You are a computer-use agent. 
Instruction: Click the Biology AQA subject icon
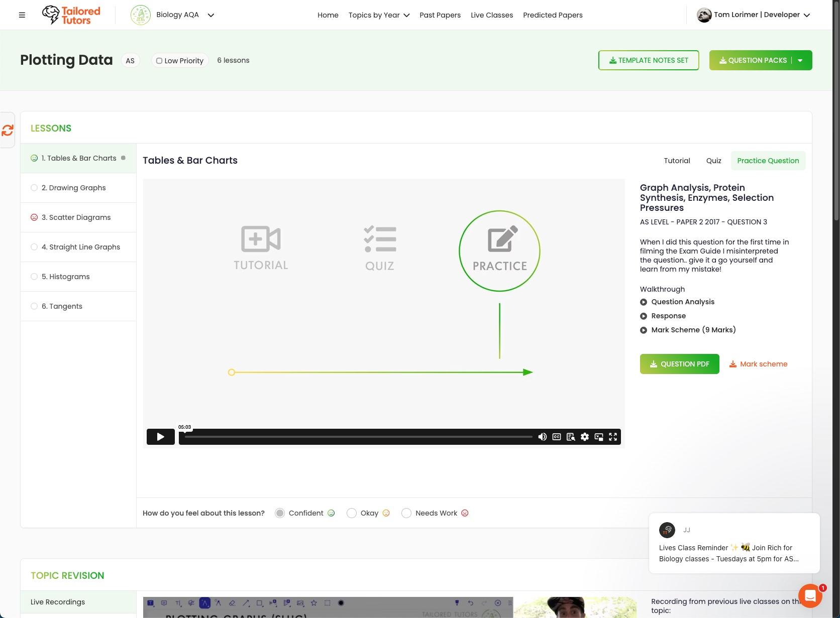(141, 15)
